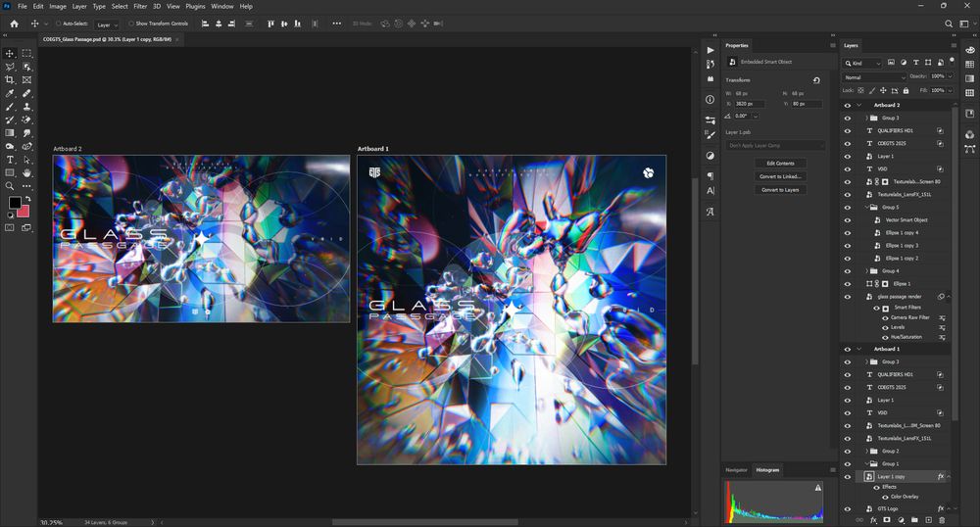This screenshot has height=527, width=980.
Task: Select the Frame tool
Action: click(x=26, y=80)
